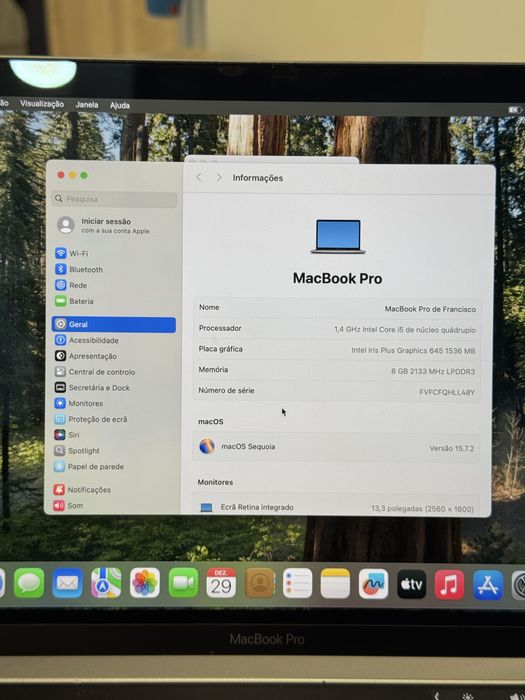Open Calendar showing 29 in Dock
This screenshot has height=700, width=525.
[221, 583]
